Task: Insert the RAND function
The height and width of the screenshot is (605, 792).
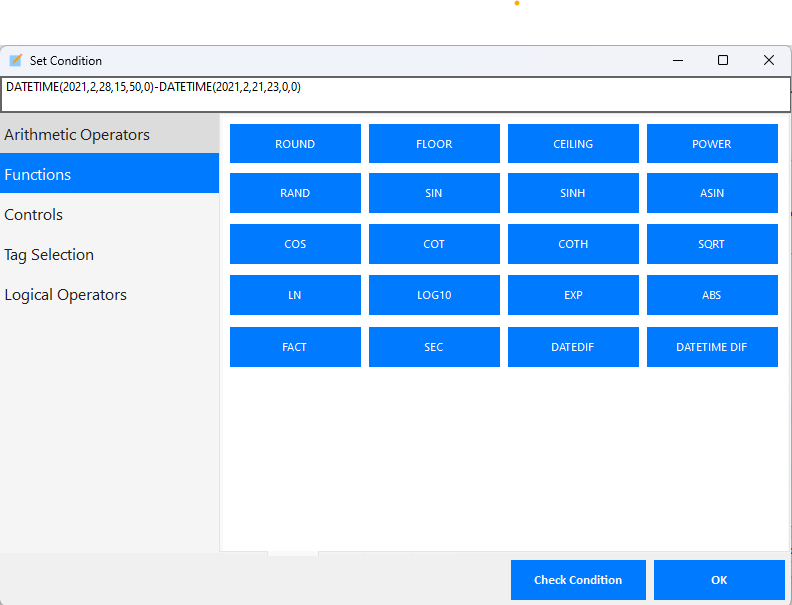Action: point(295,193)
